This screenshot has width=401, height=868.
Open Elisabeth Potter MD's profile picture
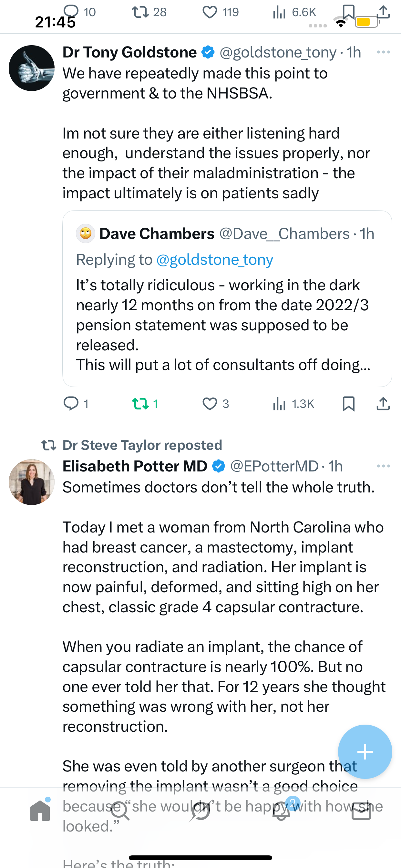tap(32, 482)
